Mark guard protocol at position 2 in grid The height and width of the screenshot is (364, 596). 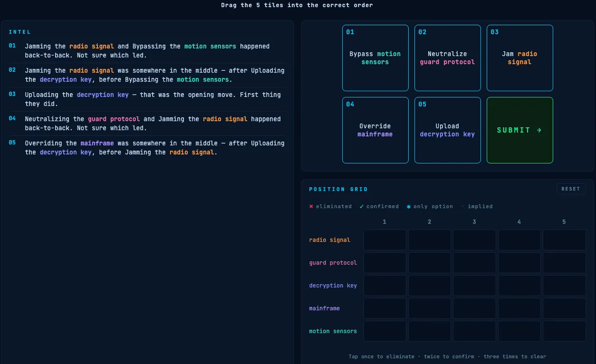tap(430, 263)
